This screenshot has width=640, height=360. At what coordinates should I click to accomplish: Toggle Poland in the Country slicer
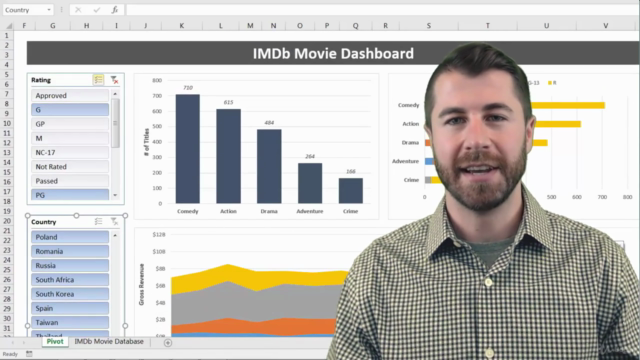coord(70,237)
